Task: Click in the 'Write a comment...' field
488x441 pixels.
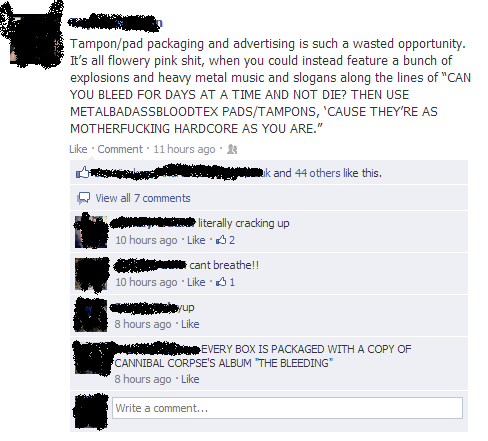Action: click(x=287, y=408)
